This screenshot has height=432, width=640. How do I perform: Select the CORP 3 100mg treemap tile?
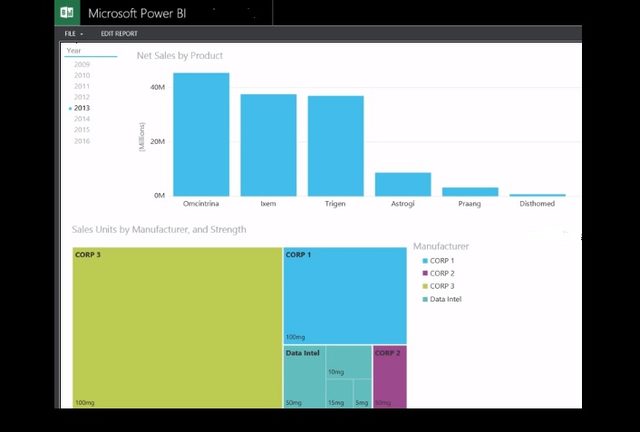177,327
